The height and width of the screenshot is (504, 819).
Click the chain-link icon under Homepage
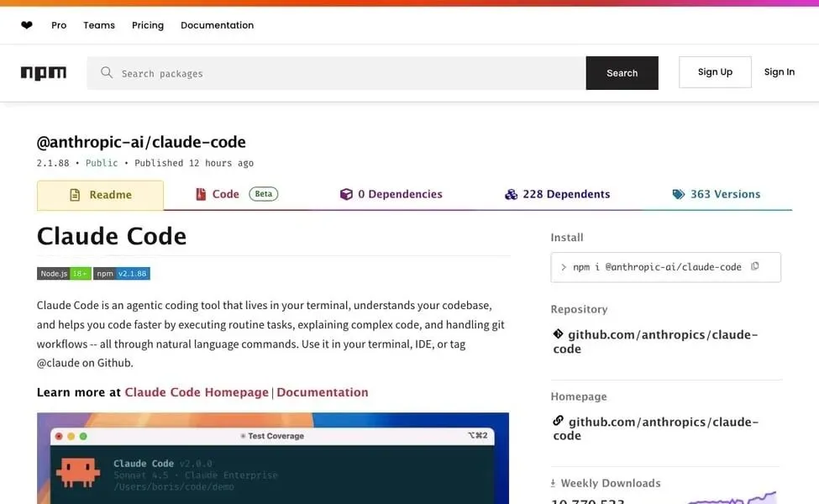pos(558,421)
